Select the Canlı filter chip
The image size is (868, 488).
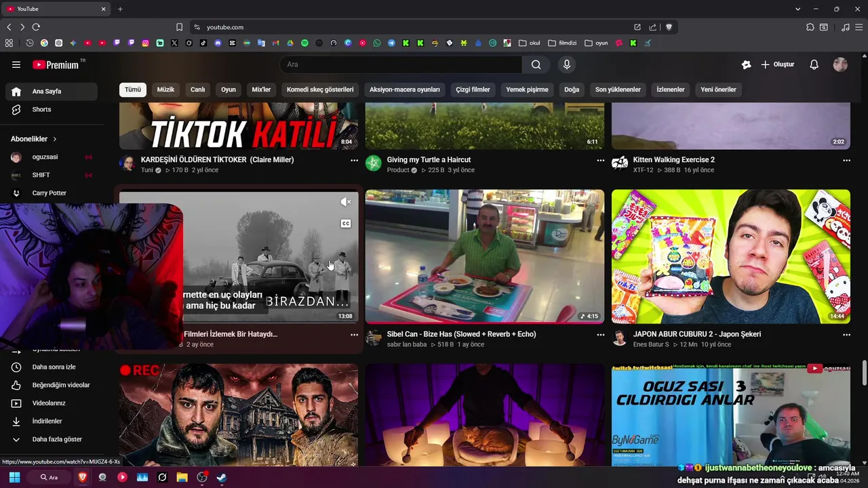(197, 89)
